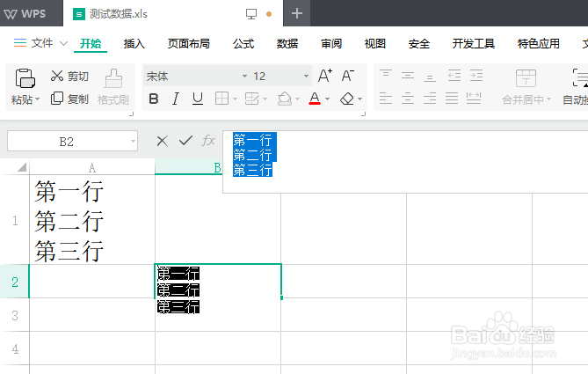Open the Name Box dropdown arrow

[x=133, y=141]
